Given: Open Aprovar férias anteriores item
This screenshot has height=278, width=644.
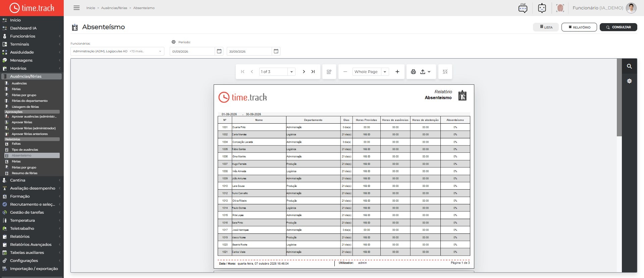Looking at the screenshot, I should 30,134.
